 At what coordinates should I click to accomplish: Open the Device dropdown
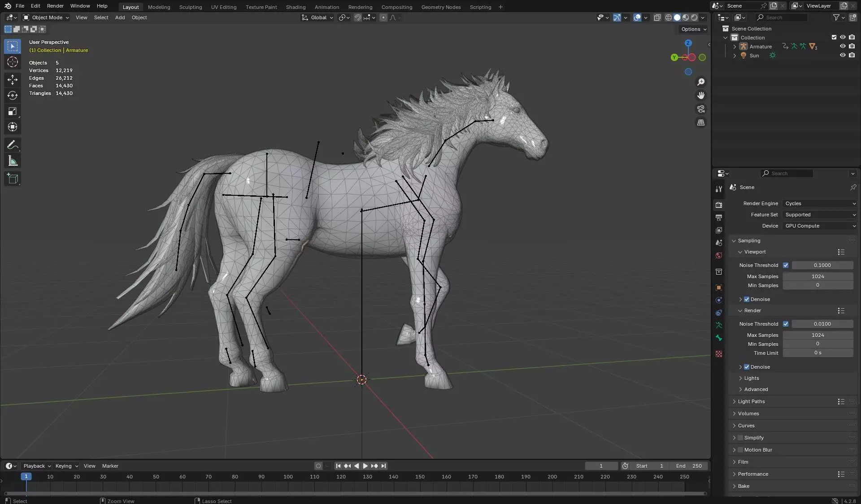[x=820, y=226]
